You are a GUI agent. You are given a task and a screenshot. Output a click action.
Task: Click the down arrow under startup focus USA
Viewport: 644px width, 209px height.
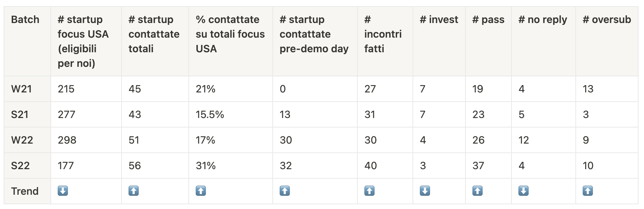coord(63,191)
